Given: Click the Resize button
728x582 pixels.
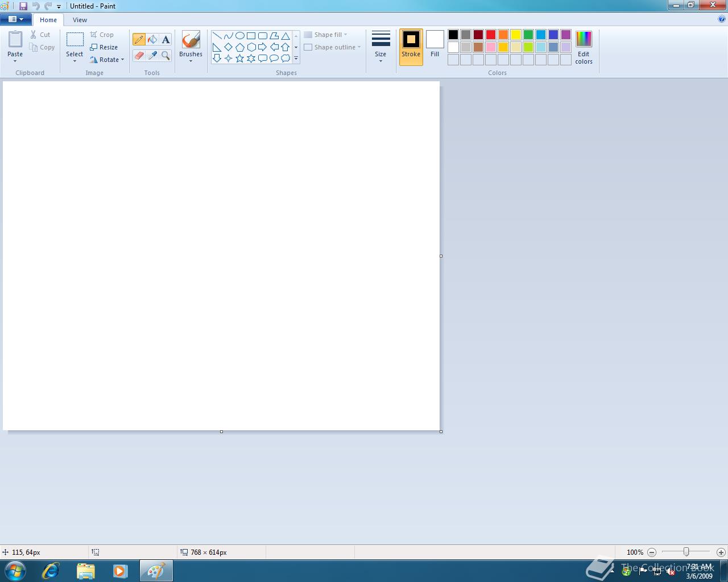Looking at the screenshot, I should [x=104, y=47].
